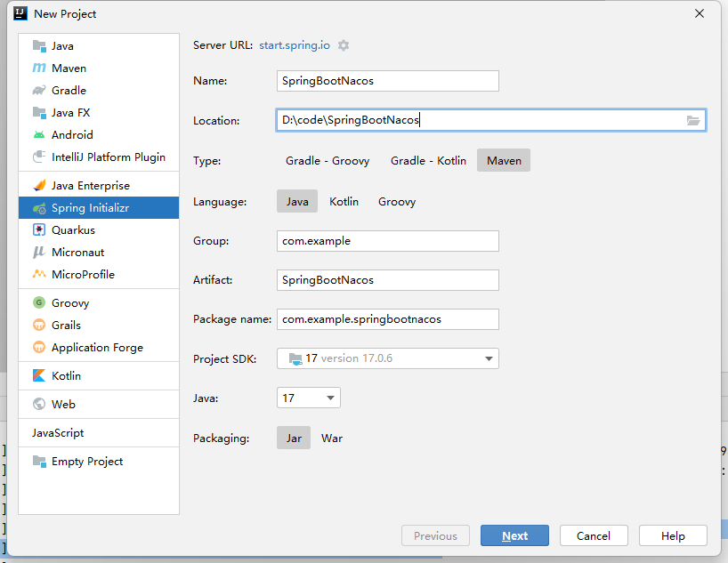Focus the Group input field
The image size is (728, 563).
(x=388, y=241)
